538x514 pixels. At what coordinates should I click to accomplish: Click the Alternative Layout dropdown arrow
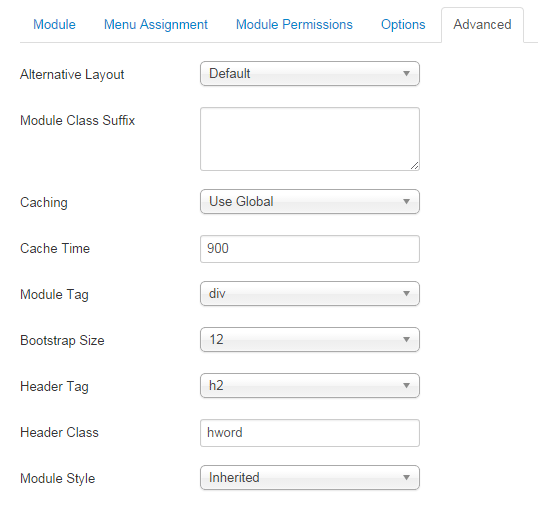(x=406, y=73)
